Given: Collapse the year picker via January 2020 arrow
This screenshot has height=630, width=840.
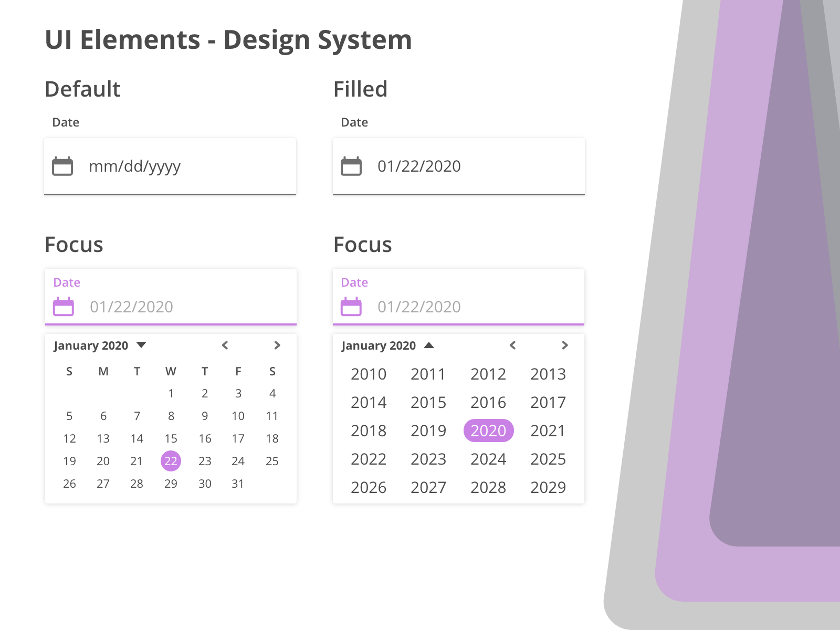Looking at the screenshot, I should pyautogui.click(x=429, y=345).
